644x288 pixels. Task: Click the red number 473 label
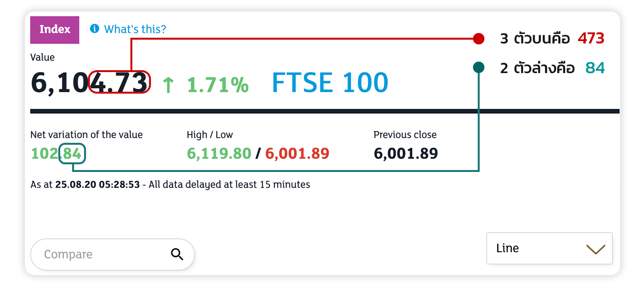tap(591, 39)
